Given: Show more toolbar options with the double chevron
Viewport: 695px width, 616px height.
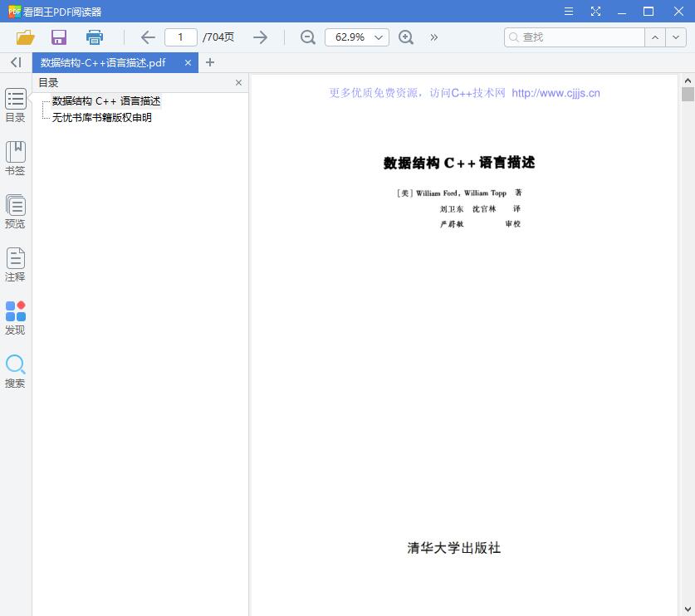Looking at the screenshot, I should (434, 37).
